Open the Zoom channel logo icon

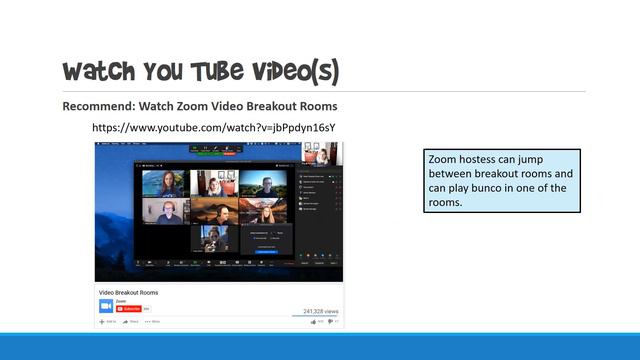click(106, 306)
